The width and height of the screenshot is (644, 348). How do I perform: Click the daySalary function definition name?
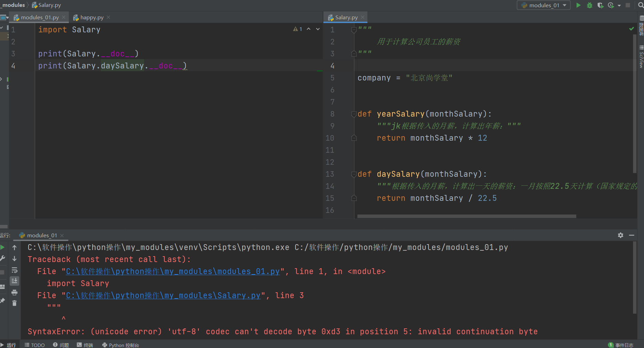point(398,174)
